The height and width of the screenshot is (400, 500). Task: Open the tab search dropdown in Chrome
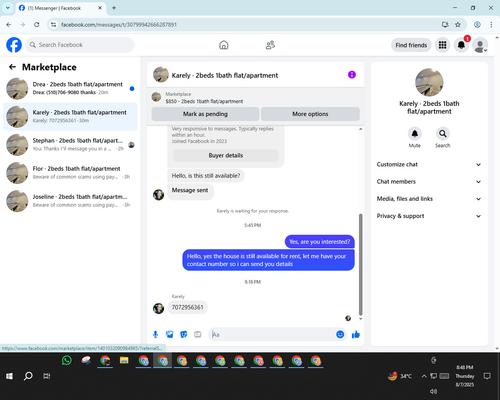click(x=8, y=8)
